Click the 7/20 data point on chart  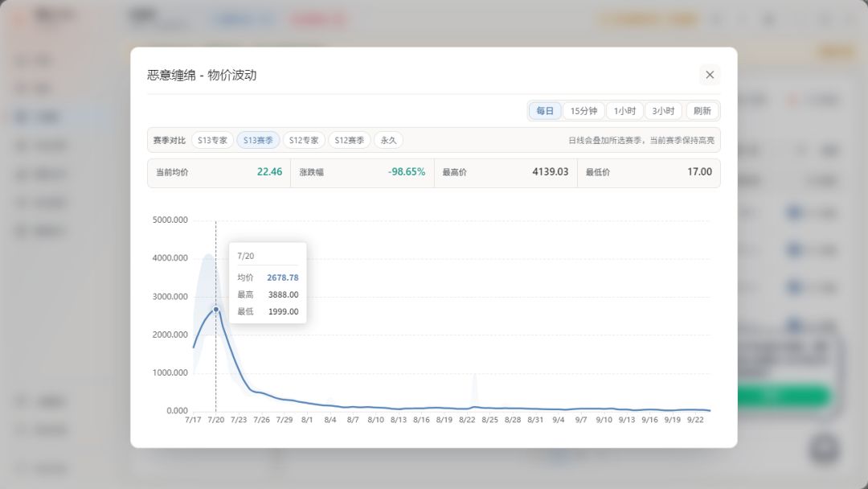pyautogui.click(x=216, y=309)
